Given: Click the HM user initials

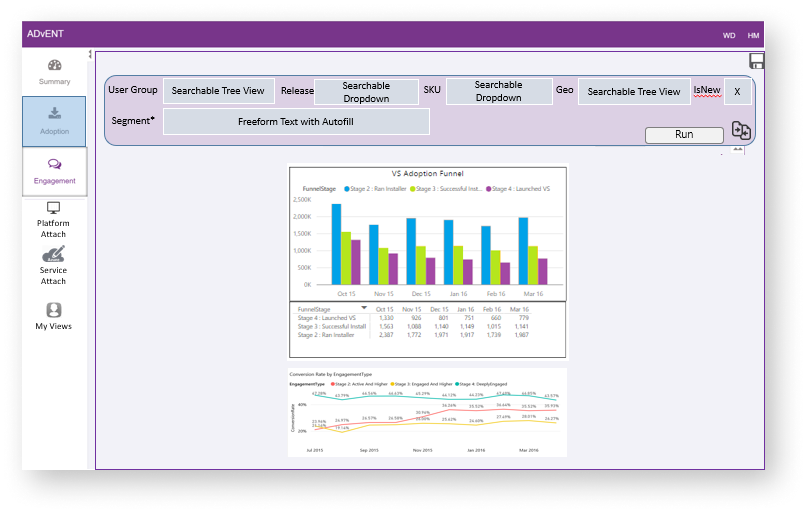Looking at the screenshot, I should (753, 36).
